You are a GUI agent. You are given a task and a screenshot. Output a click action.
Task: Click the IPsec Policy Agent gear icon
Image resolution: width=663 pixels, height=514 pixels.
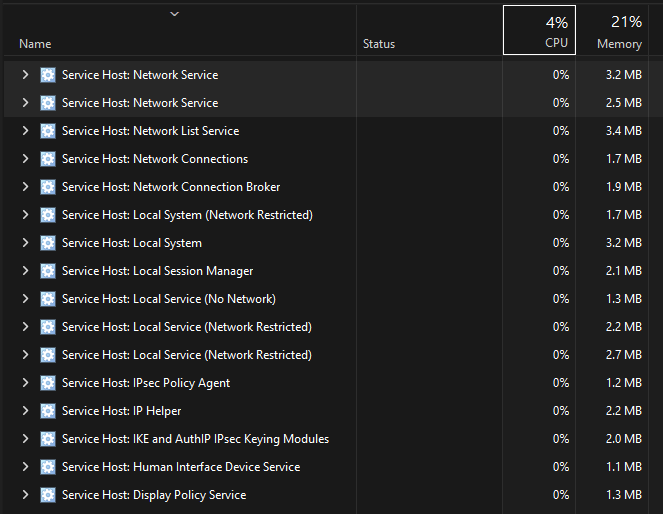coord(48,383)
